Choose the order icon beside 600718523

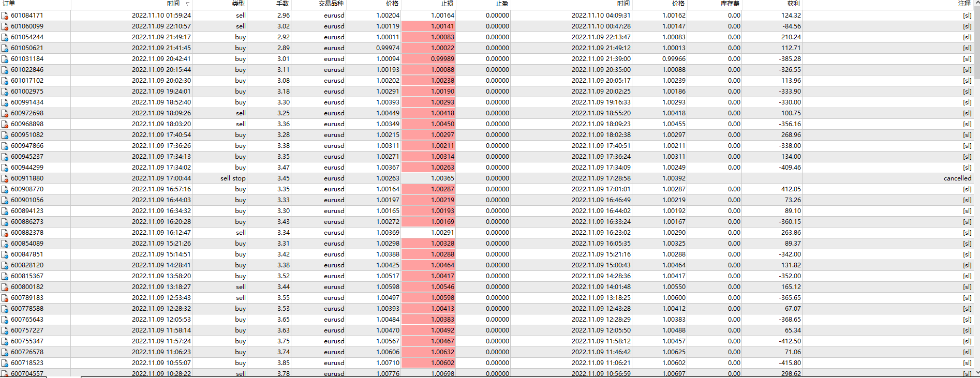click(5, 363)
